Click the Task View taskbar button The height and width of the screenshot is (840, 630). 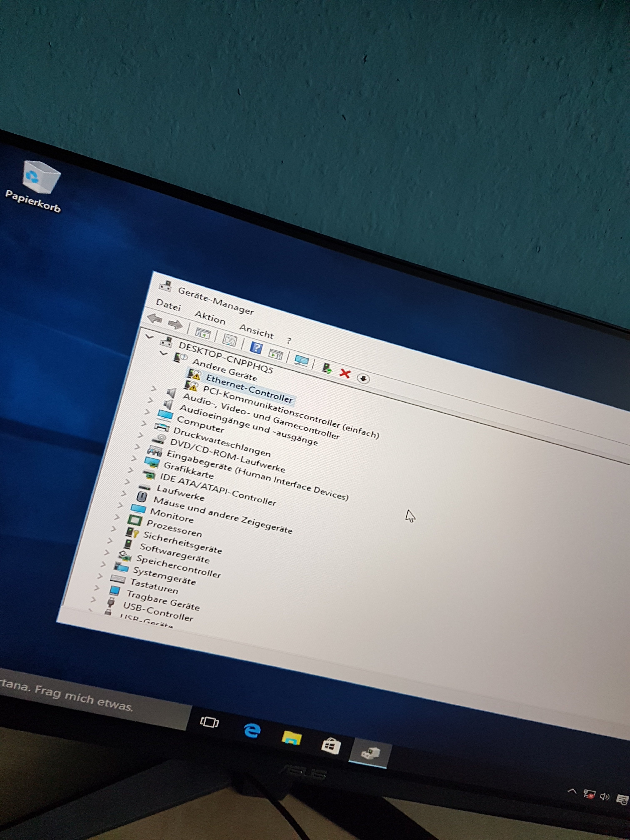209,722
